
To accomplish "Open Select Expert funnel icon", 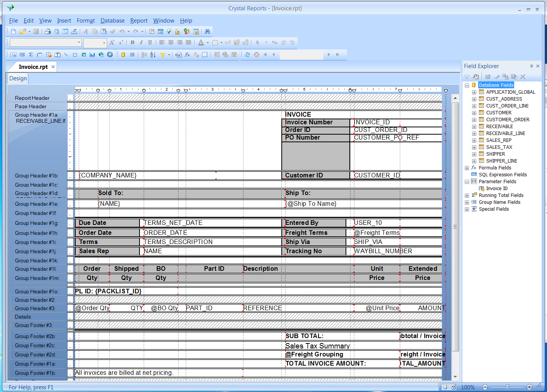I will tap(162, 55).
